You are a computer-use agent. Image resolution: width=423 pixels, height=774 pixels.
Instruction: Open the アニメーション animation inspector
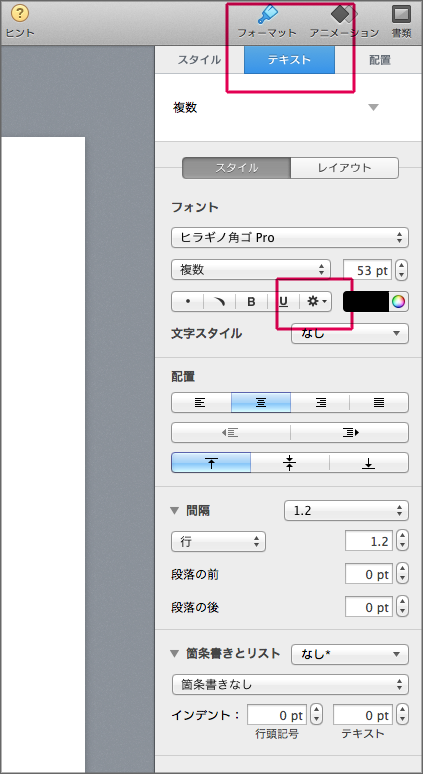click(344, 22)
